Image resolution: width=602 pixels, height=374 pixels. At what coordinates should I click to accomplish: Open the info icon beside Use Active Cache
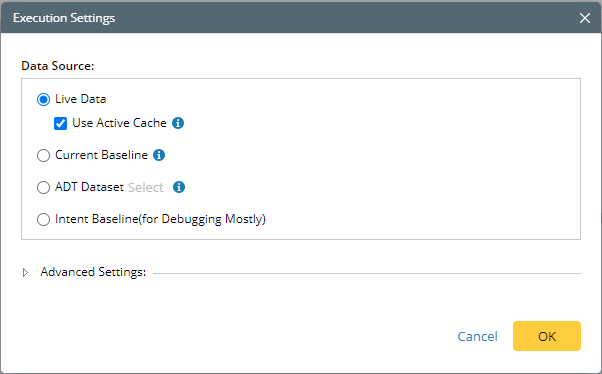(x=178, y=123)
